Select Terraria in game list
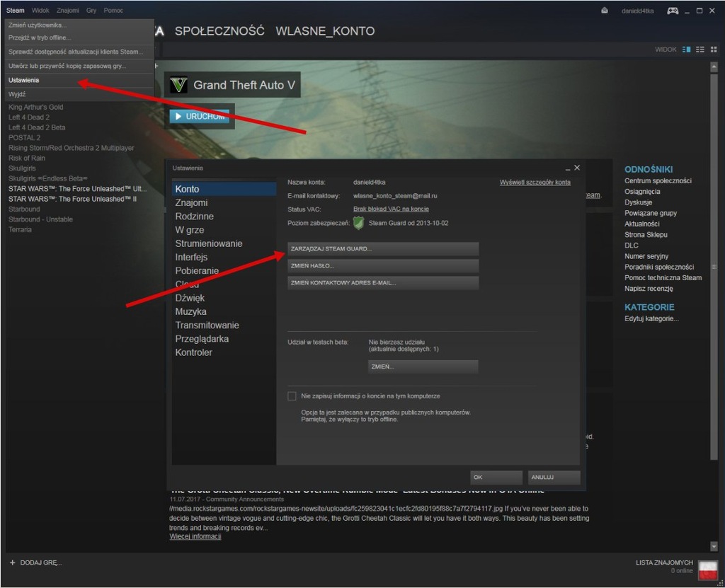This screenshot has width=725, height=588. click(x=20, y=230)
